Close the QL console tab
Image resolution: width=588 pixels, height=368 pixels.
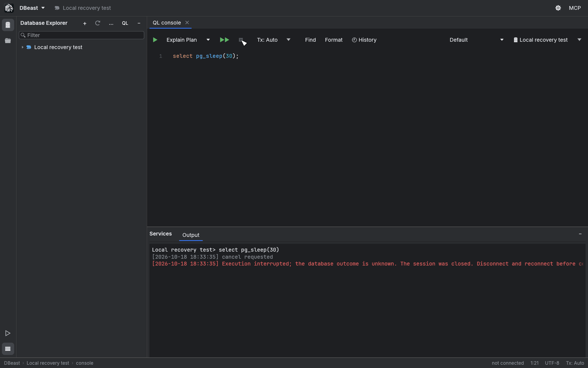point(187,23)
